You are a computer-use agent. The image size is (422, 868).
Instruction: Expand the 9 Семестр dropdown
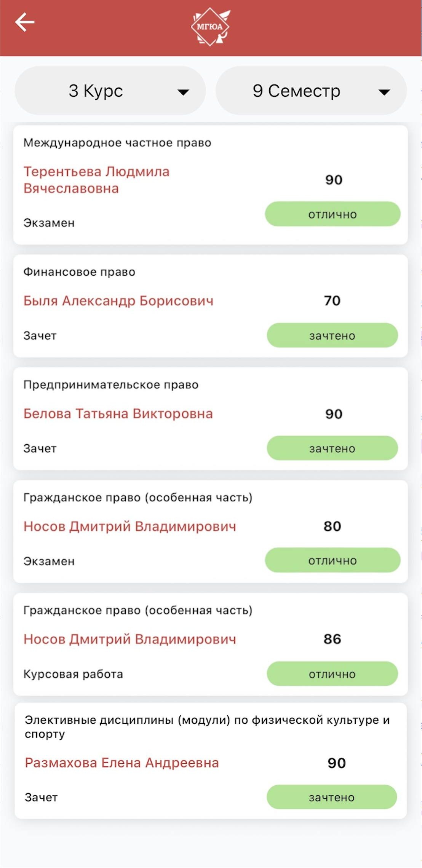pos(311,91)
